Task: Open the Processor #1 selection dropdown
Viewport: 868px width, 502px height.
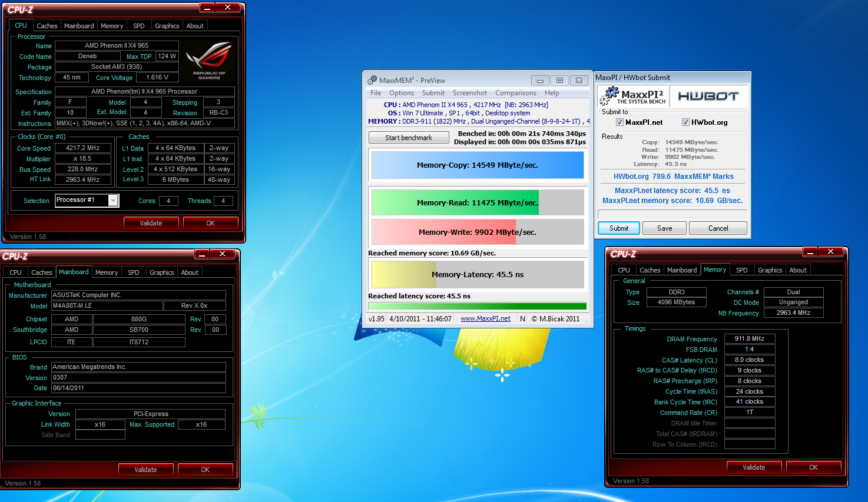Action: coord(114,201)
